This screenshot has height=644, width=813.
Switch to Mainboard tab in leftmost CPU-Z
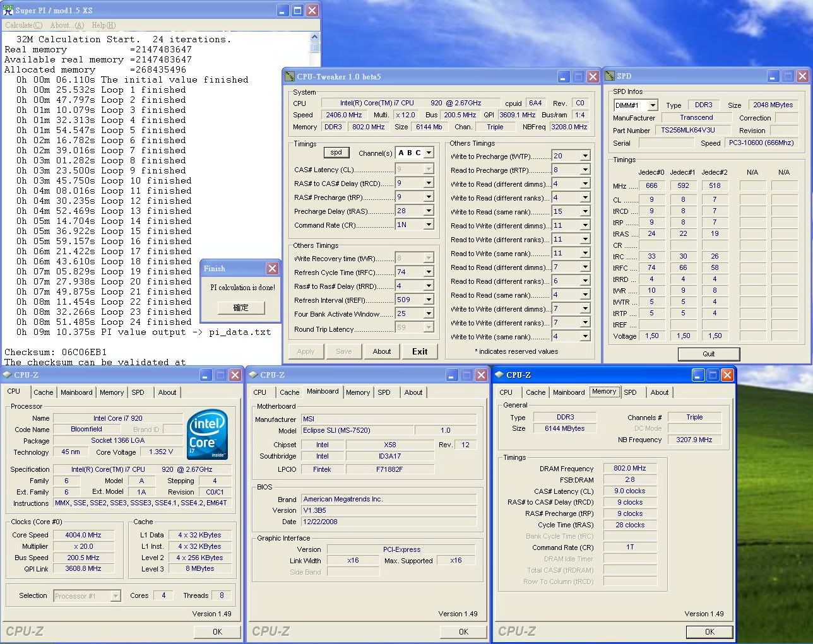[76, 392]
